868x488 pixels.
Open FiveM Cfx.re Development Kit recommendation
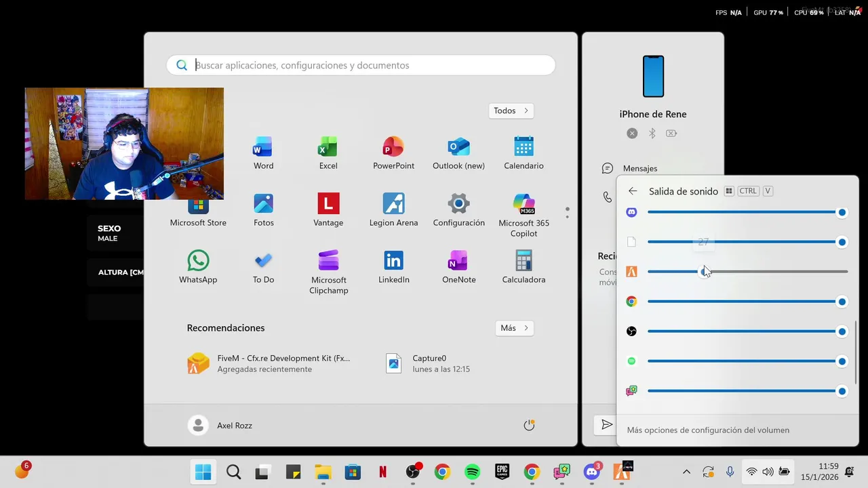(x=269, y=363)
